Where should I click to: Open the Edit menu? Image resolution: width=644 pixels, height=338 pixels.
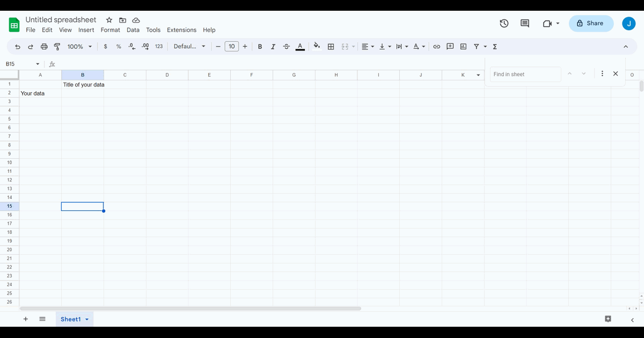coord(47,30)
